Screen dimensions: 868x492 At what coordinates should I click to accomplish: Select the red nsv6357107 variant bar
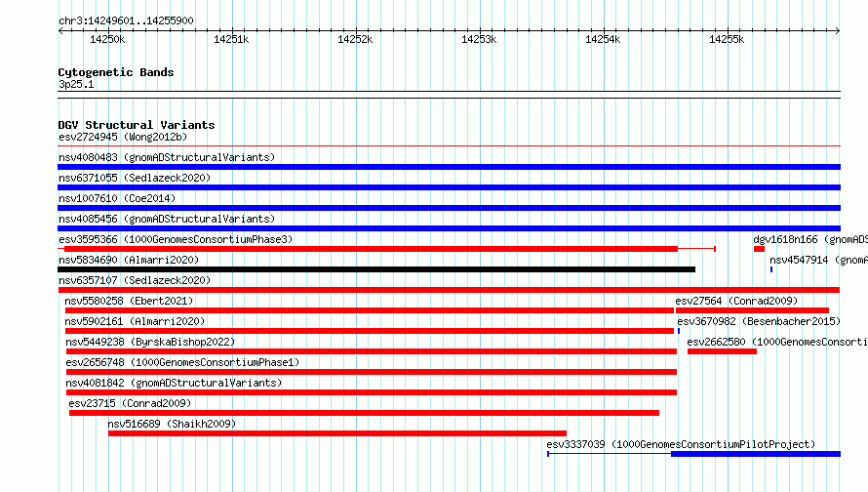[x=449, y=290]
